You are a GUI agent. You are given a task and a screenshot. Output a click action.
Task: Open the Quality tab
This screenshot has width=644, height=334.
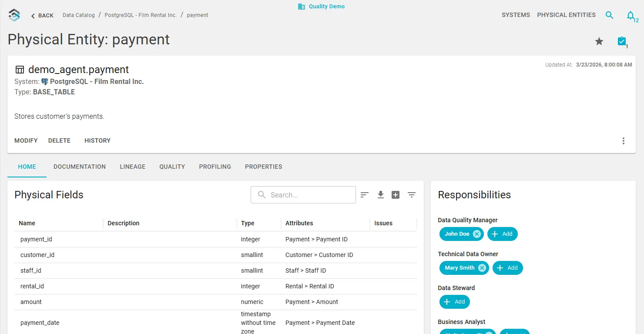pos(172,167)
